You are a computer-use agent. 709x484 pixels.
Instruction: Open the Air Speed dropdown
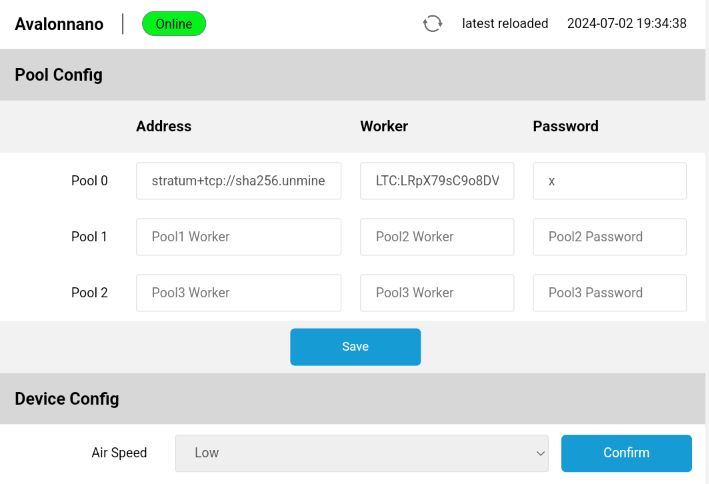tap(362, 453)
